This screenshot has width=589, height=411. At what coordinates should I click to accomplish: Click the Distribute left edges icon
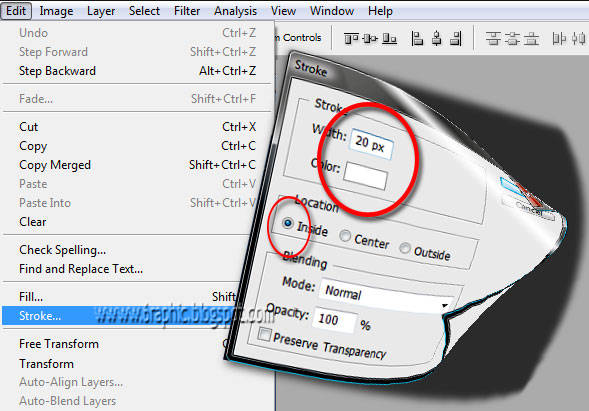pos(559,38)
